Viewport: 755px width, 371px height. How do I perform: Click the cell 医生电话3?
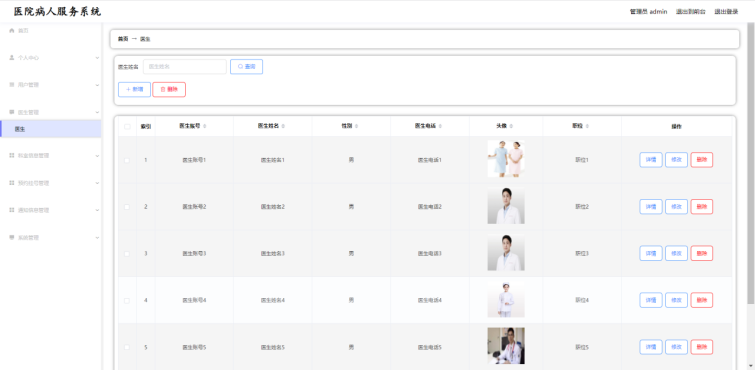coord(430,254)
